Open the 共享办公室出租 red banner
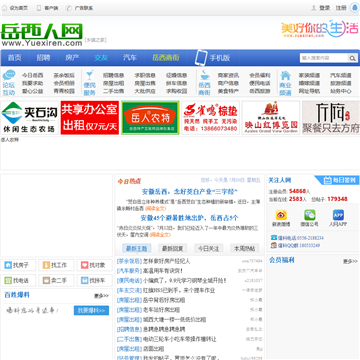The image size is (360, 360). click(90, 118)
